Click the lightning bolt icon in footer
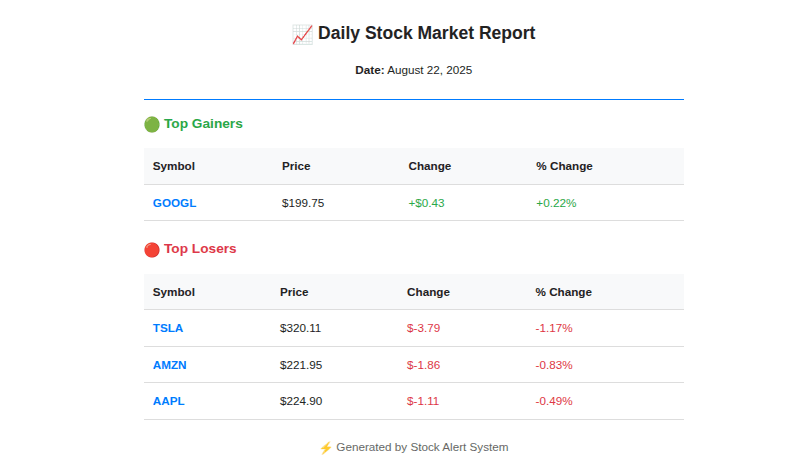This screenshot has height=472, width=800. click(326, 448)
